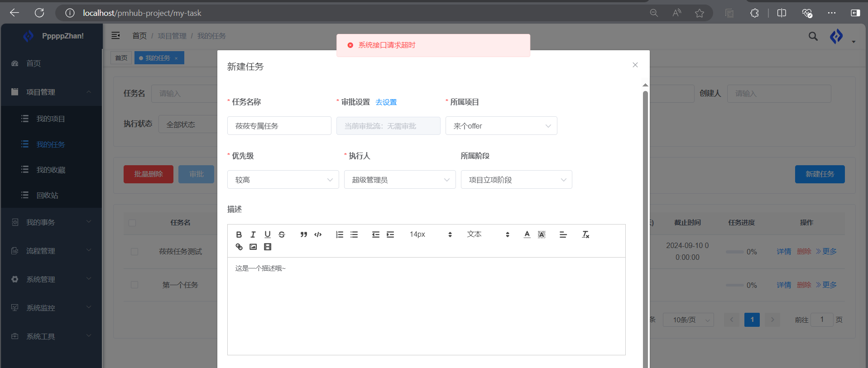The width and height of the screenshot is (868, 368).
Task: Expand the 系统工具 sidebar menu
Action: (x=52, y=336)
